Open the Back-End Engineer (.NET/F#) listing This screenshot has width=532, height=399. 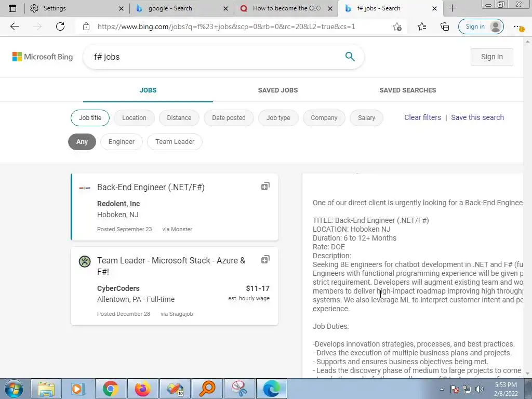175,207
